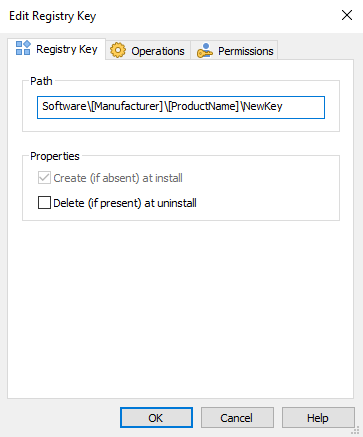Enable Delete (if present) at uninstall checkbox
Viewport: 363px width, 437px height.
[44, 203]
